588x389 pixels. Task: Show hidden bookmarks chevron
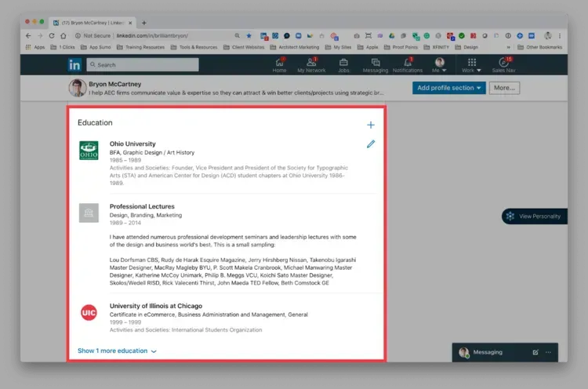pyautogui.click(x=508, y=47)
